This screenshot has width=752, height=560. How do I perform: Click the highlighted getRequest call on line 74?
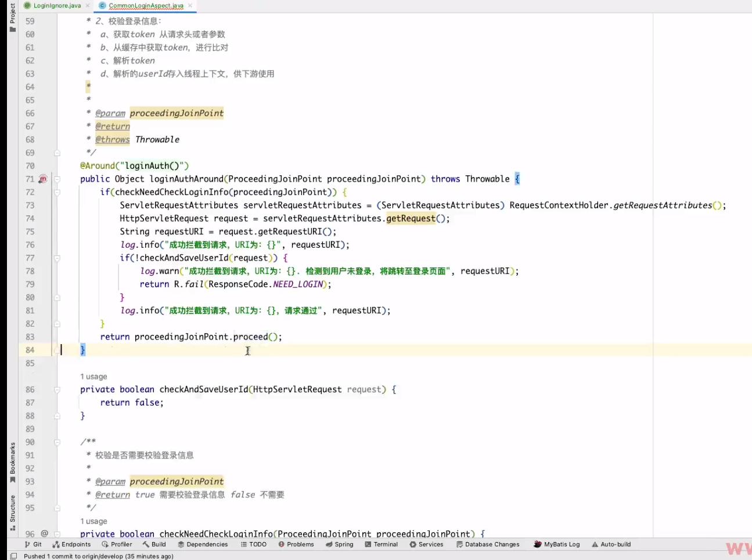[411, 219]
